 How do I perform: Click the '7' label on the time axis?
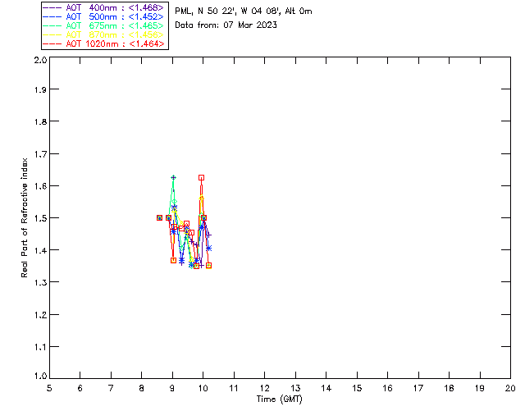point(111,388)
